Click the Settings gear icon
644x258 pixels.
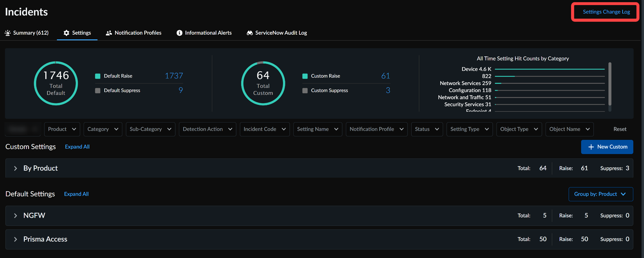(66, 33)
